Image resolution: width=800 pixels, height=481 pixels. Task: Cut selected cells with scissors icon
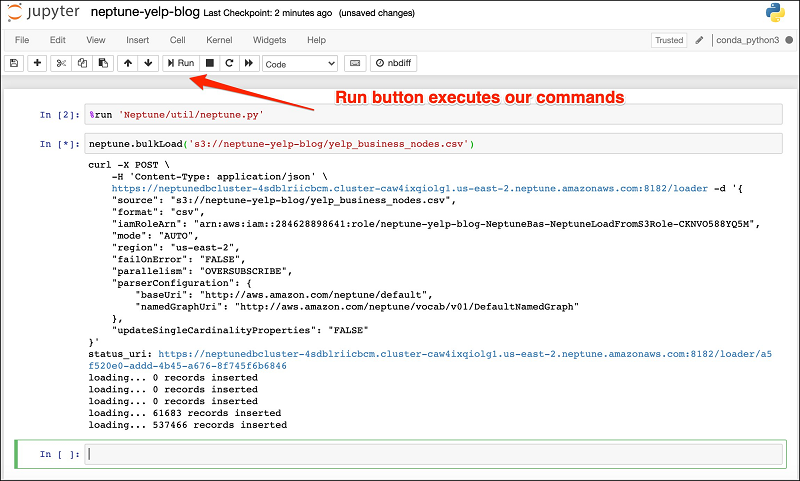pyautogui.click(x=61, y=63)
